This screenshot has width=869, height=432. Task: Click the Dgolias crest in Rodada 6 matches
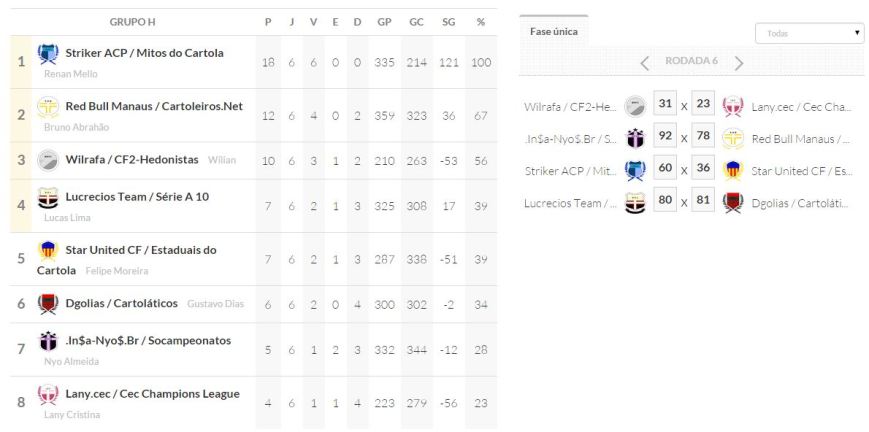click(x=733, y=203)
